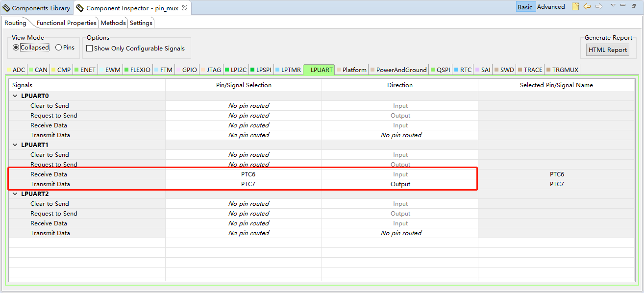The image size is (644, 293).
Task: Open the CMP peripheral tab
Action: (61, 70)
